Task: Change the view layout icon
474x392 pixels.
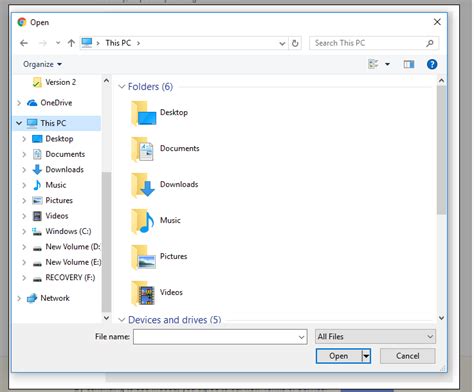Action: point(373,64)
